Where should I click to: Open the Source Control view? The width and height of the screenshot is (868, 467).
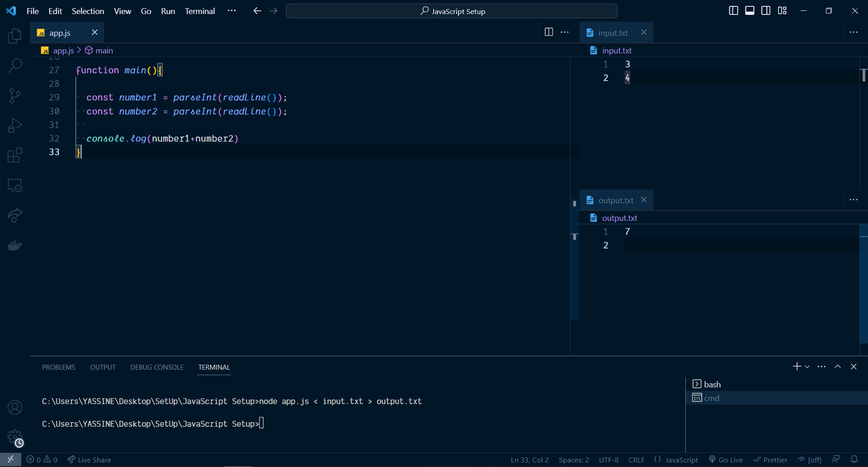pos(15,95)
